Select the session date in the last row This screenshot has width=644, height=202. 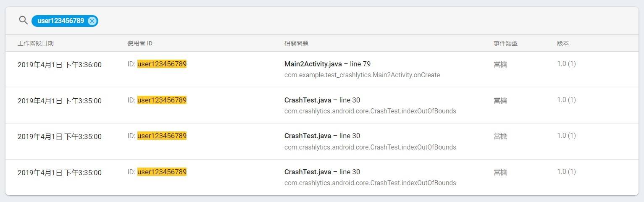coord(60,173)
